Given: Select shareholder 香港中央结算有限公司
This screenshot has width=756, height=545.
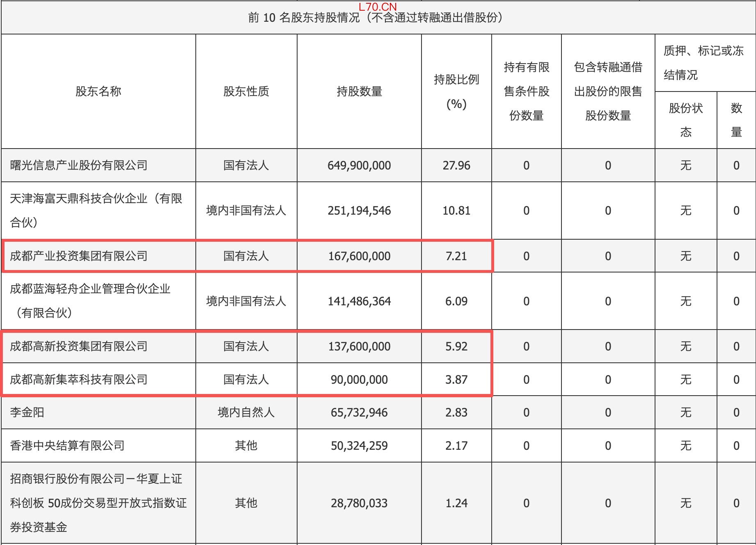Looking at the screenshot, I should tap(67, 446).
